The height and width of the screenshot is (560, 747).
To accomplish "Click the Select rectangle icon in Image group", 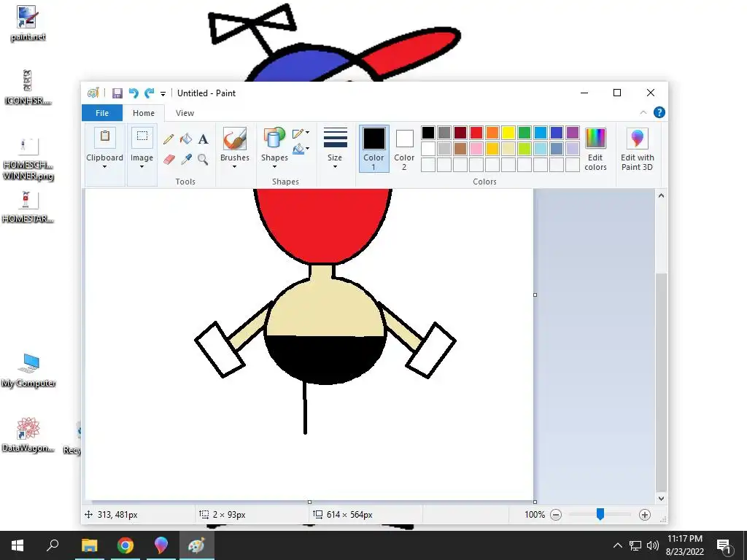I will 142,136.
